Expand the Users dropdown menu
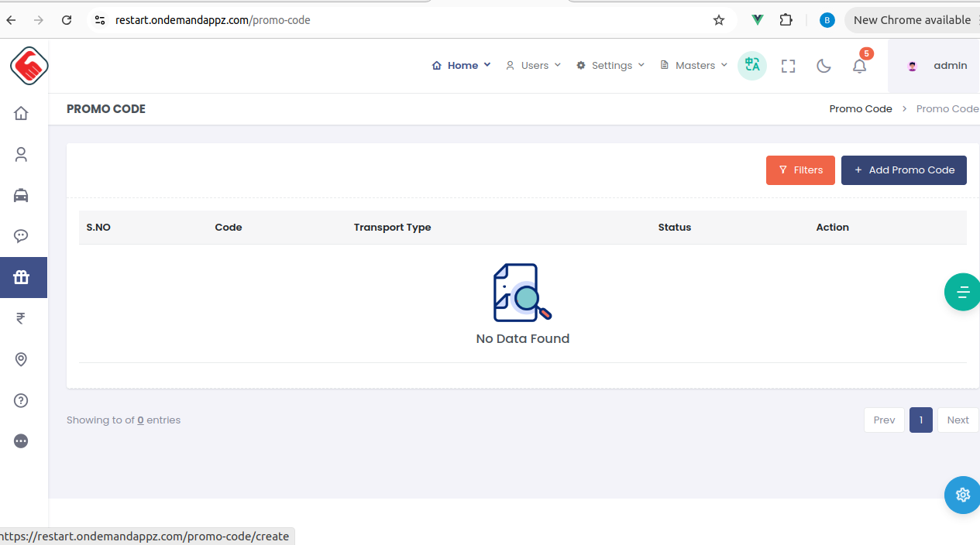The height and width of the screenshot is (545, 980). (x=533, y=66)
